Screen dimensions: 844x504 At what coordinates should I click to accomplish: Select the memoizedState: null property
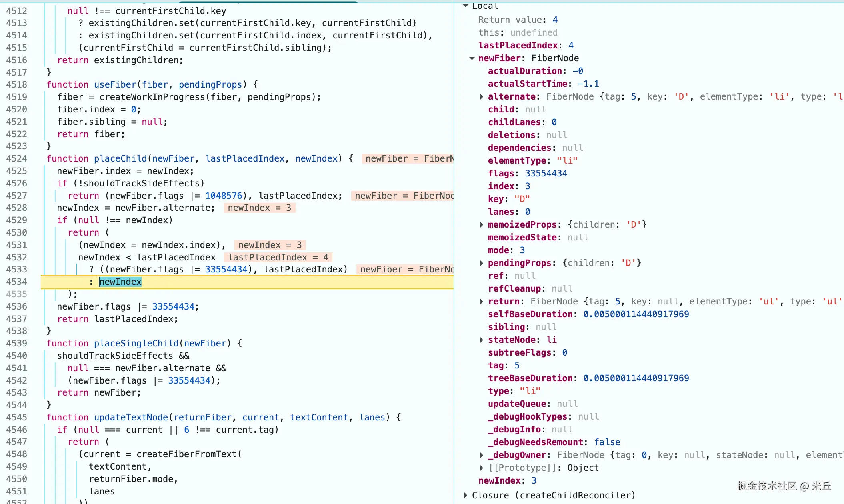(538, 238)
